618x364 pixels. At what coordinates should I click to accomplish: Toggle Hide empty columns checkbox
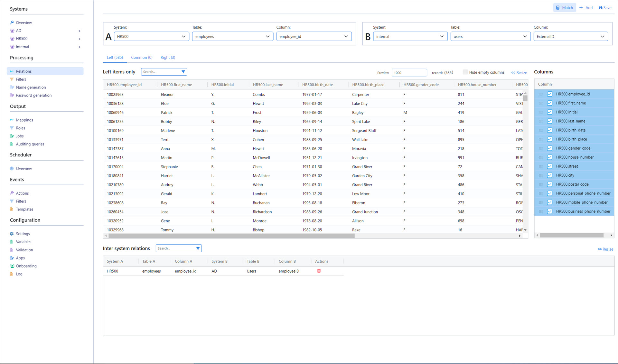click(465, 72)
